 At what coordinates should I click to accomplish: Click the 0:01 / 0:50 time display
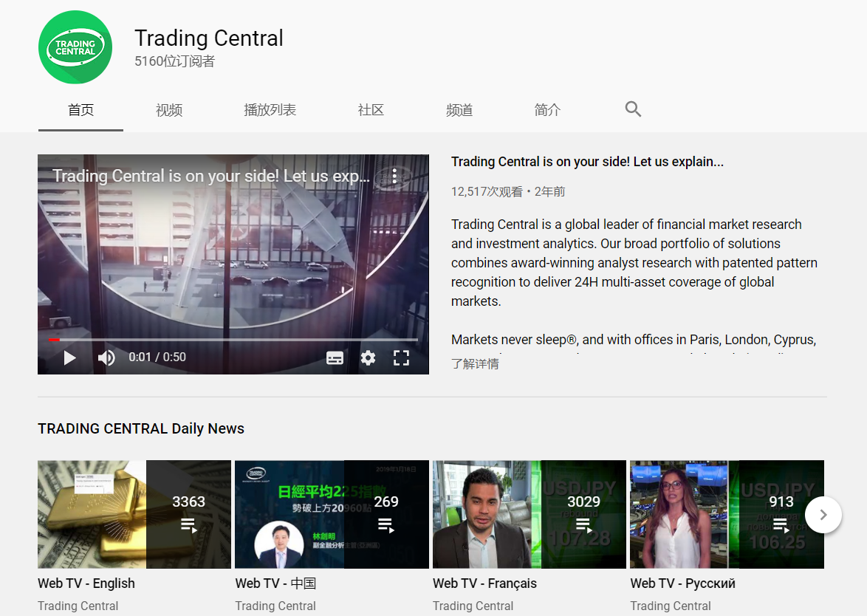click(157, 357)
